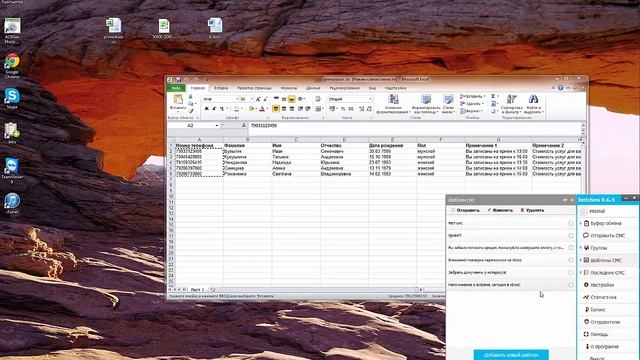This screenshot has width=640, height=360.
Task: Open the number format dropdown in Excel
Action: (370, 99)
